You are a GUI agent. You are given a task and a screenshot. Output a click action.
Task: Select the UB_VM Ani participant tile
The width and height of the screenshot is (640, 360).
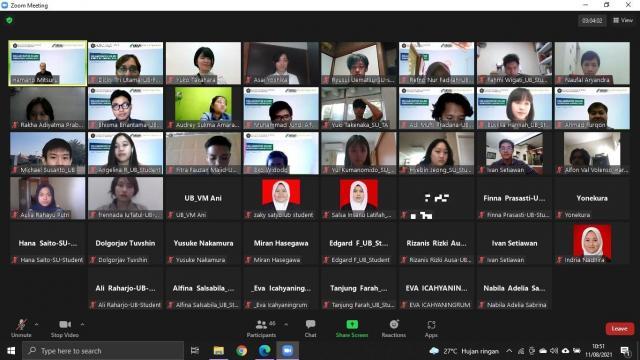[x=203, y=198]
